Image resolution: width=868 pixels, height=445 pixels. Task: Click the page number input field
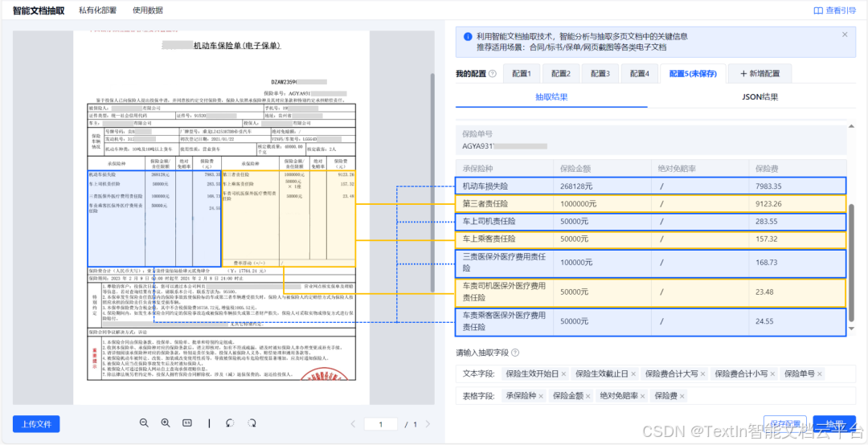[381, 425]
